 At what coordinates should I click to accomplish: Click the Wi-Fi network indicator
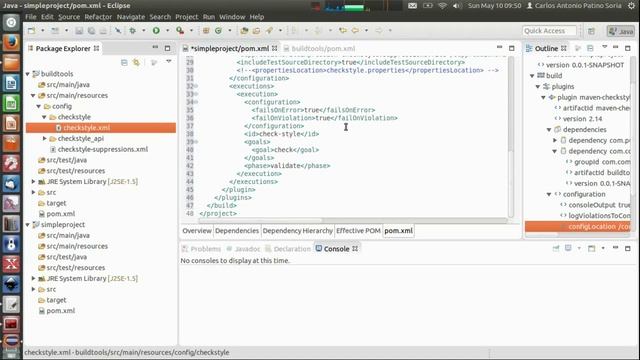[442, 6]
